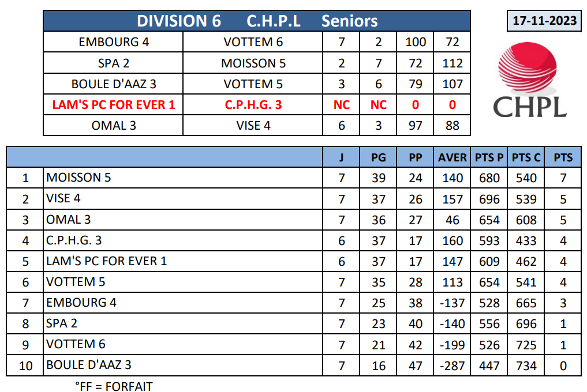
Task: Select the PTS P column header
Action: [x=489, y=157]
